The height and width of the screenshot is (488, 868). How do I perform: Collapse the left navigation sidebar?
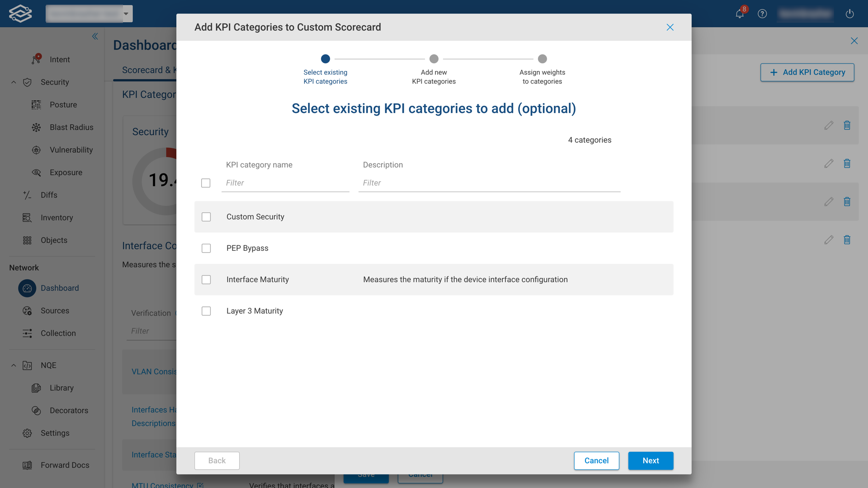[x=95, y=36]
